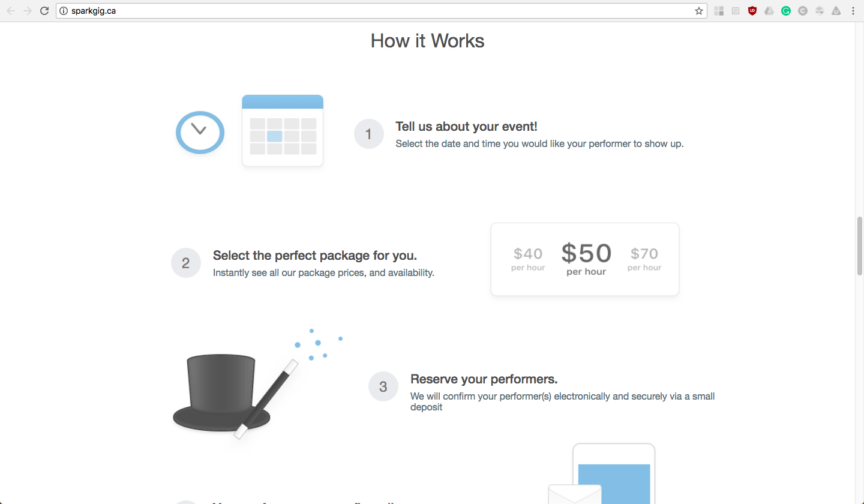Viewport: 864px width, 504px height.
Task: Click the $70 per hour price
Action: (644, 259)
